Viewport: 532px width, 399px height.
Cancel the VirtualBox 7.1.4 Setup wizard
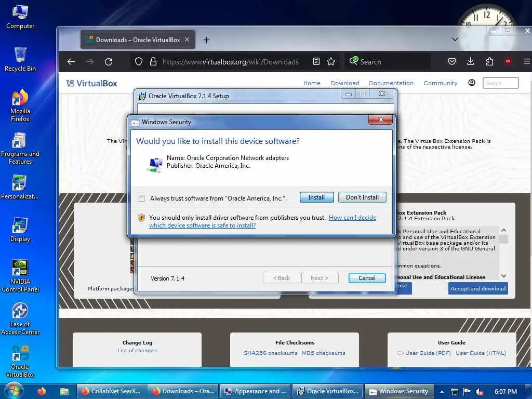[367, 278]
